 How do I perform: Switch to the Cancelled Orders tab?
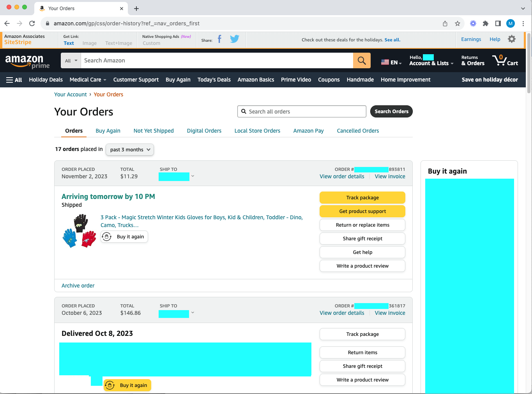[358, 131]
